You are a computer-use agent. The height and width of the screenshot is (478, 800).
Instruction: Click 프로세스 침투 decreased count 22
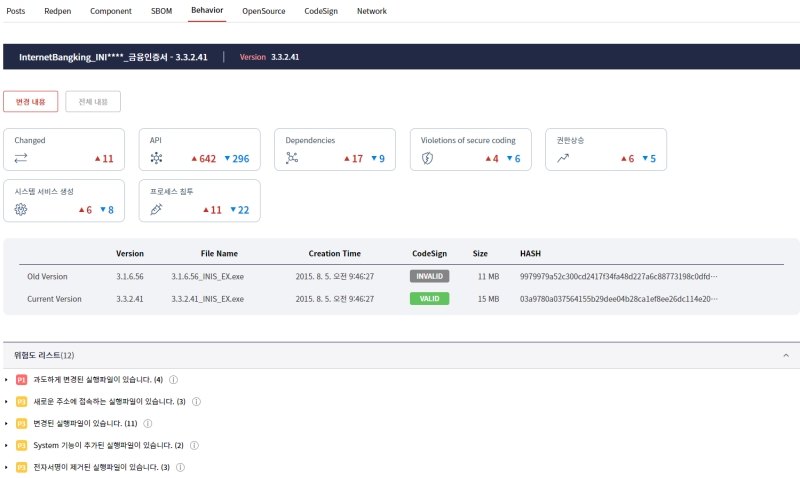click(x=240, y=210)
